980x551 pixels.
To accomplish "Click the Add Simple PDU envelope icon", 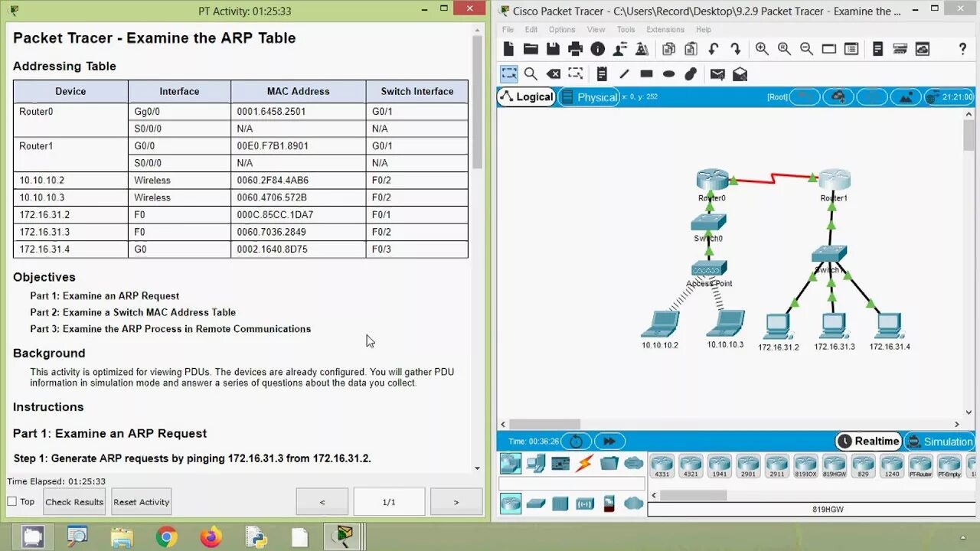I will click(x=717, y=74).
